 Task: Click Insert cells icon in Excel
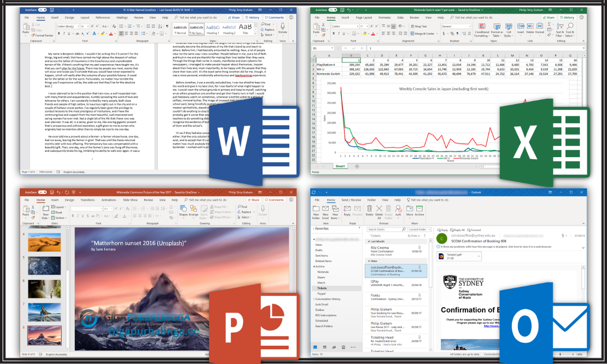coord(521,29)
